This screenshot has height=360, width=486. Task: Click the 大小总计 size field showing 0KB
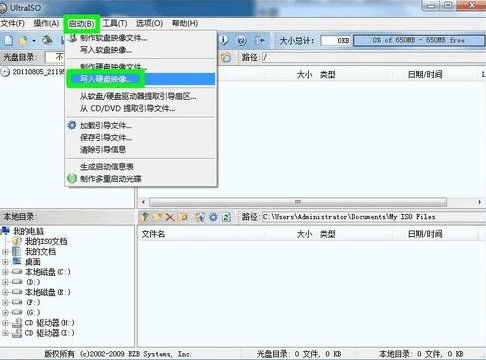click(335, 41)
